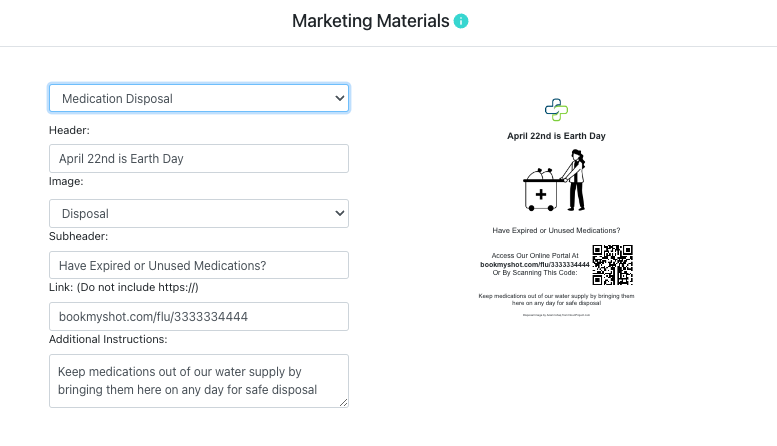Focus the Header field with Earth Day text
This screenshot has height=446, width=777.
pos(199,159)
